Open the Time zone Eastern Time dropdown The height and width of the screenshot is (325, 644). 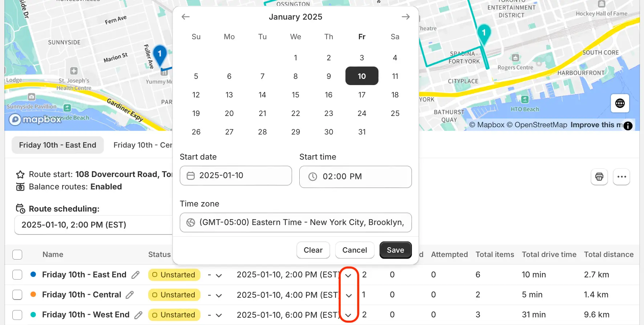click(296, 222)
